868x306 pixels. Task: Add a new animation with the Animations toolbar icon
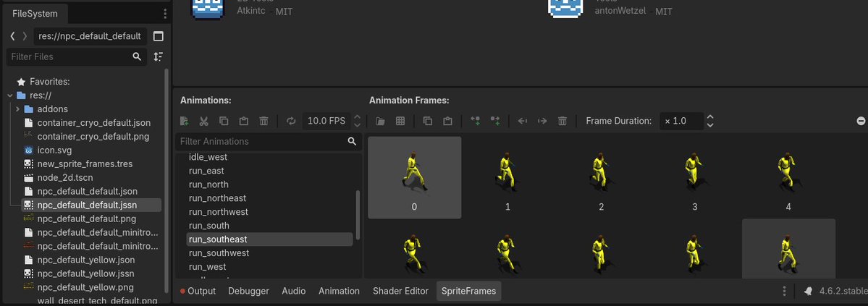(x=185, y=121)
